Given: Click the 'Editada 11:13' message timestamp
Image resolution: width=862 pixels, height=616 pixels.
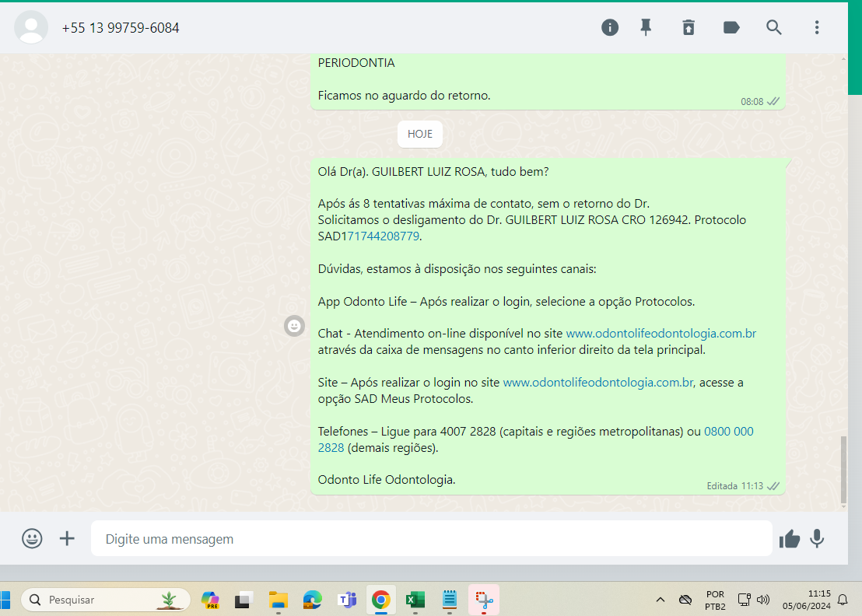Looking at the screenshot, I should (735, 486).
